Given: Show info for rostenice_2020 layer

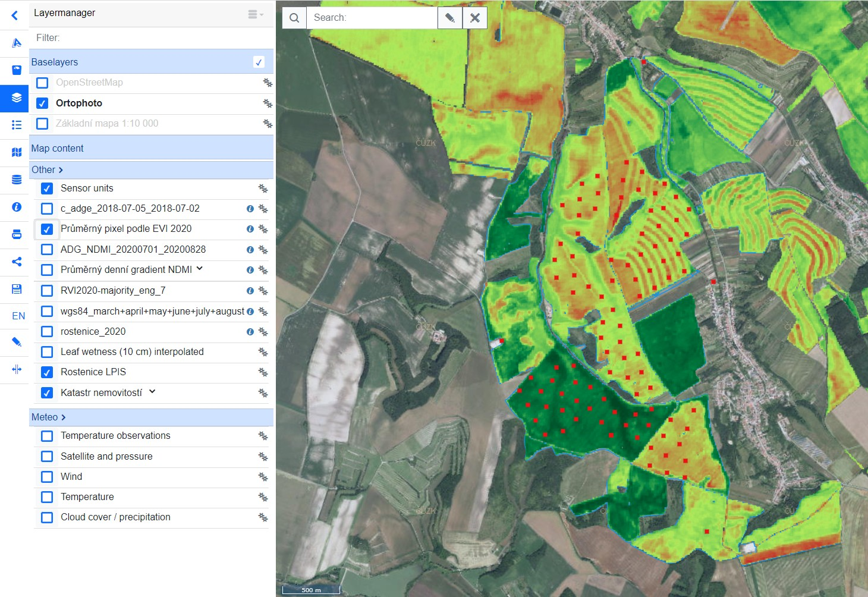Looking at the screenshot, I should pyautogui.click(x=250, y=332).
